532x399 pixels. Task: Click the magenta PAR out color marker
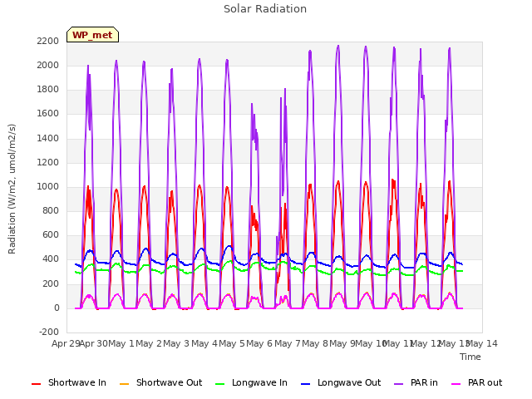(456, 384)
